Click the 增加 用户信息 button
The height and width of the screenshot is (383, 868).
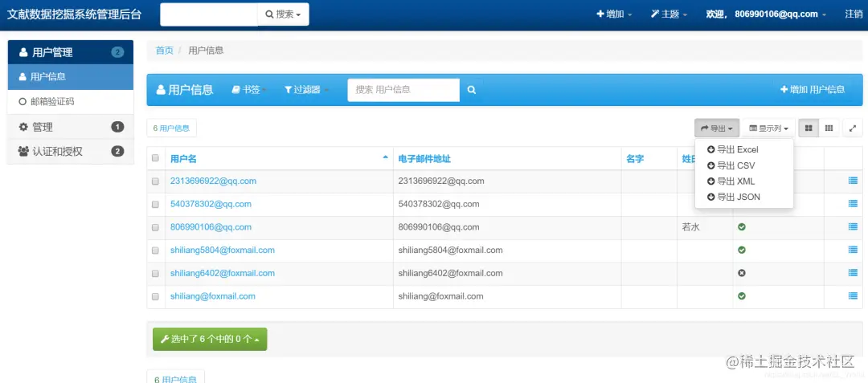[x=813, y=90]
